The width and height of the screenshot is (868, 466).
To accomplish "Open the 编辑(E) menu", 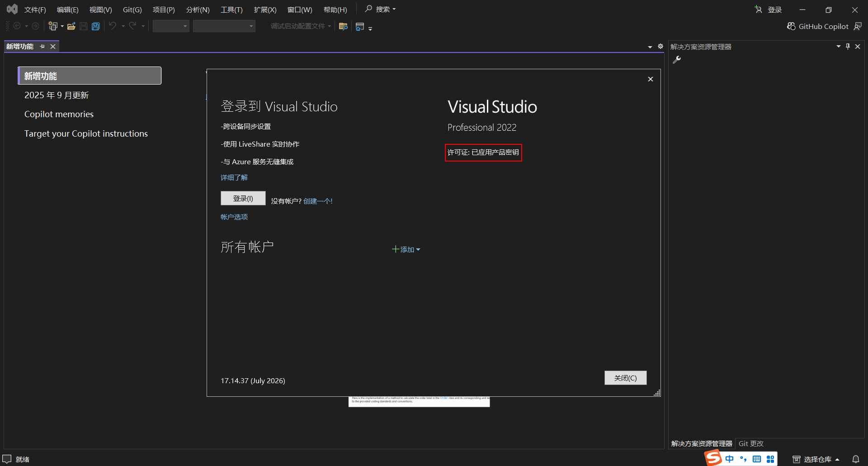I will (68, 10).
